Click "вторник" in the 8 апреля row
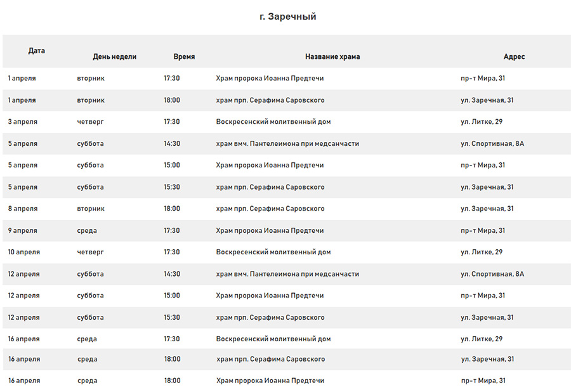 pos(91,209)
